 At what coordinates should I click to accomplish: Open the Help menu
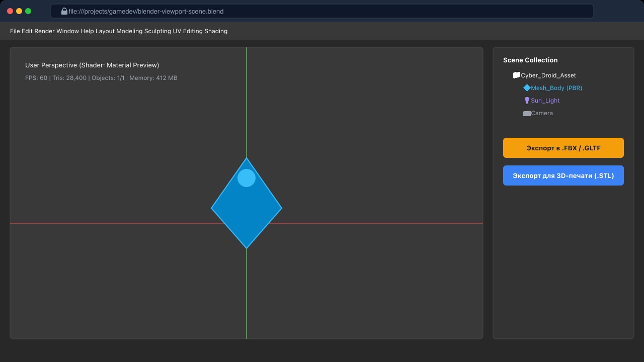(x=87, y=31)
